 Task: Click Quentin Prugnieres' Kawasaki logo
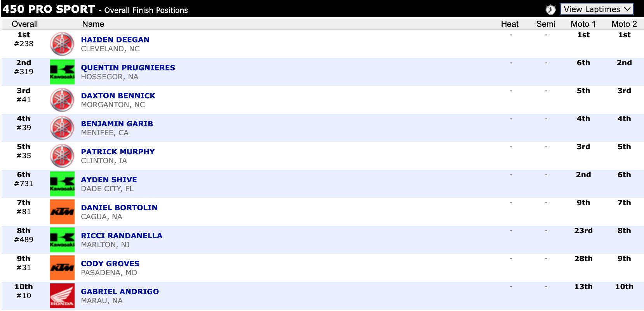(62, 72)
